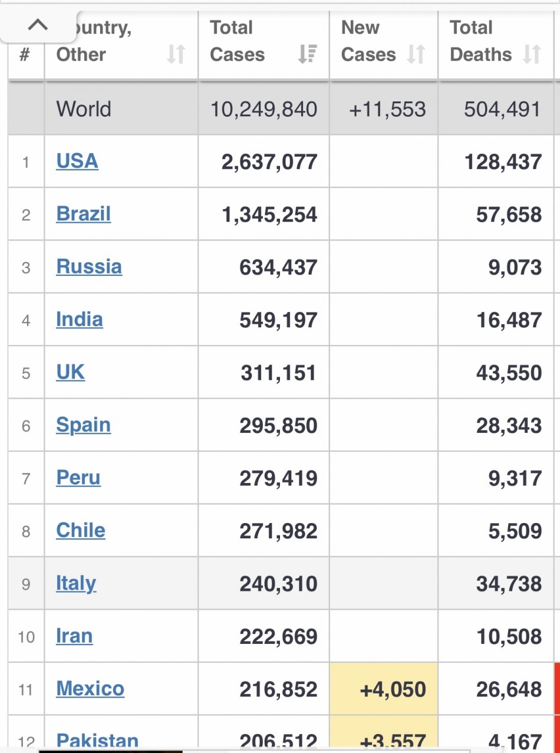Open the UK country link
560x753 pixels.
tap(71, 372)
